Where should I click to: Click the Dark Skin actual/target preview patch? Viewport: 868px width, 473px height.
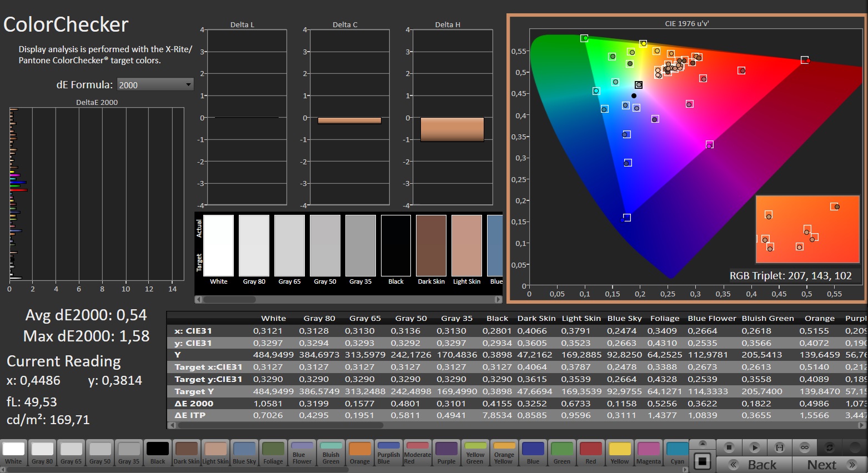[431, 245]
